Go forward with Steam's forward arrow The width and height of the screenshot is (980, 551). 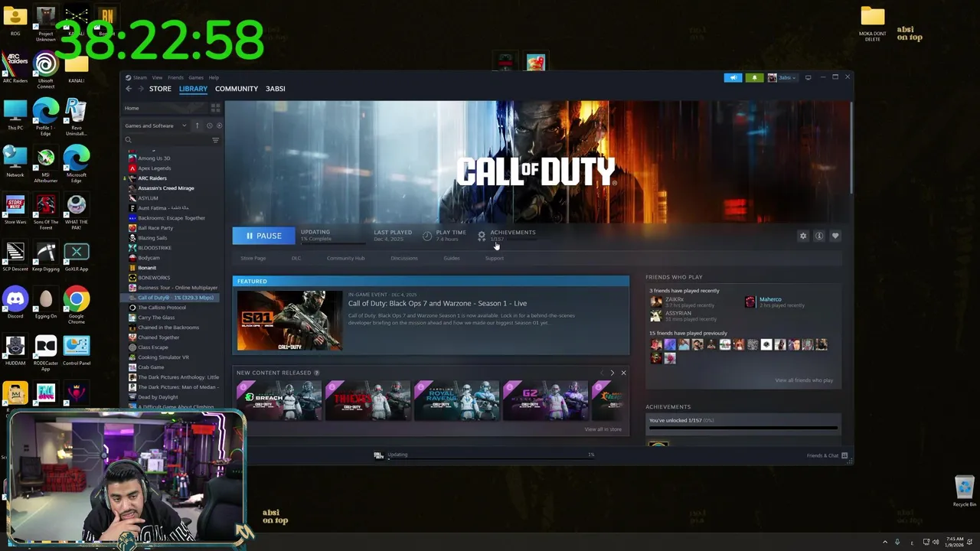pos(139,89)
